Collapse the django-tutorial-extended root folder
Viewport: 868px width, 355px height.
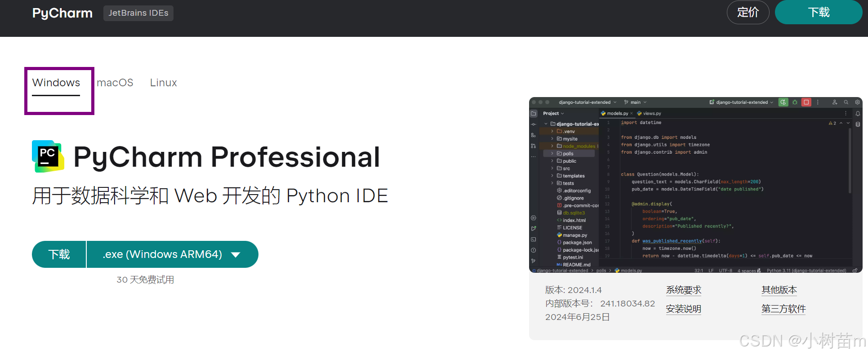pos(546,124)
